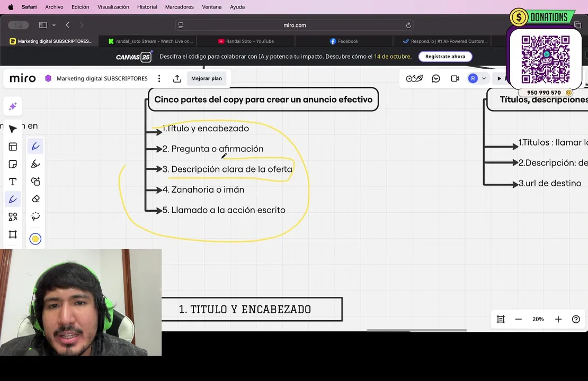
Task: Open the Ventana menu
Action: pos(211,7)
